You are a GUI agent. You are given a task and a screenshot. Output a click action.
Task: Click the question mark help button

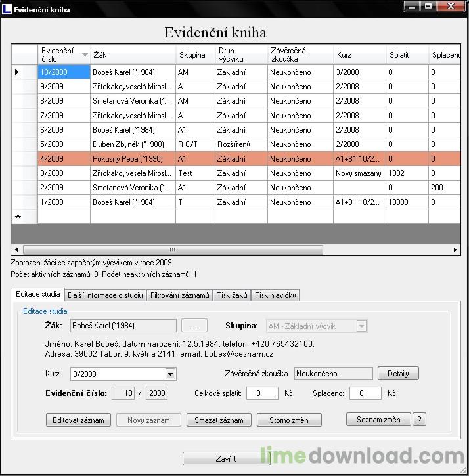(x=419, y=420)
